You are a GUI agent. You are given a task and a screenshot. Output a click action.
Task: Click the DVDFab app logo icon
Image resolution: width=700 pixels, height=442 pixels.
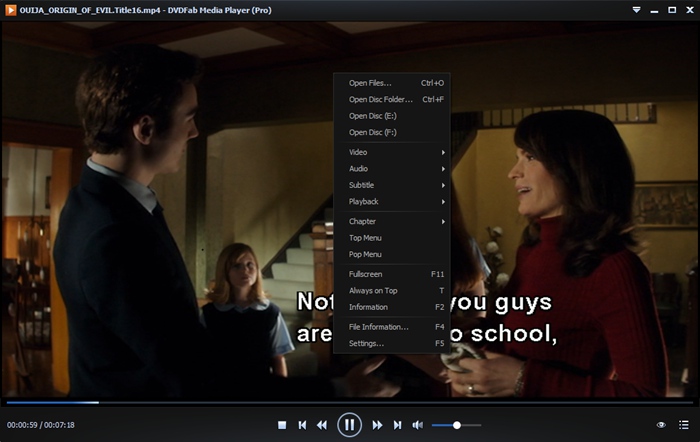(x=11, y=10)
